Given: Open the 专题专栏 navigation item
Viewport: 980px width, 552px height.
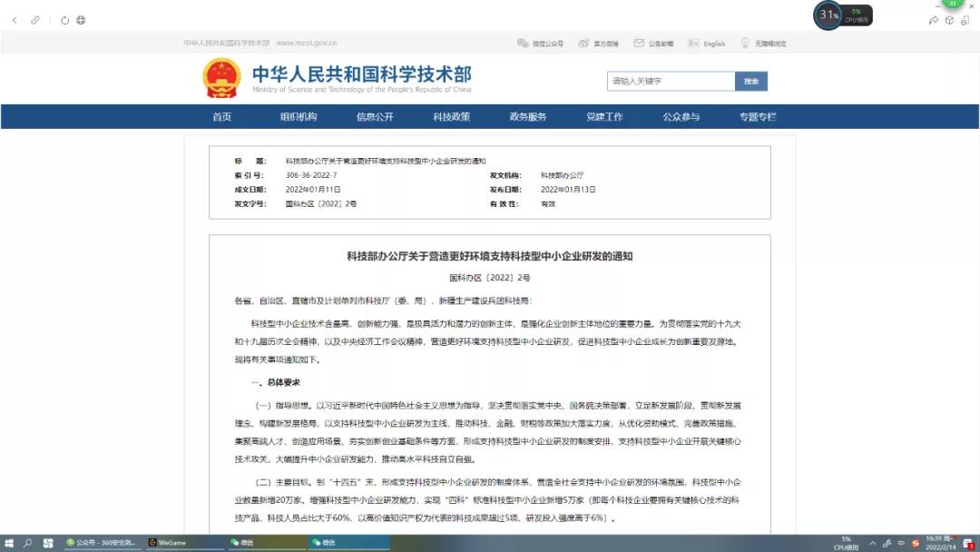Looking at the screenshot, I should (758, 117).
